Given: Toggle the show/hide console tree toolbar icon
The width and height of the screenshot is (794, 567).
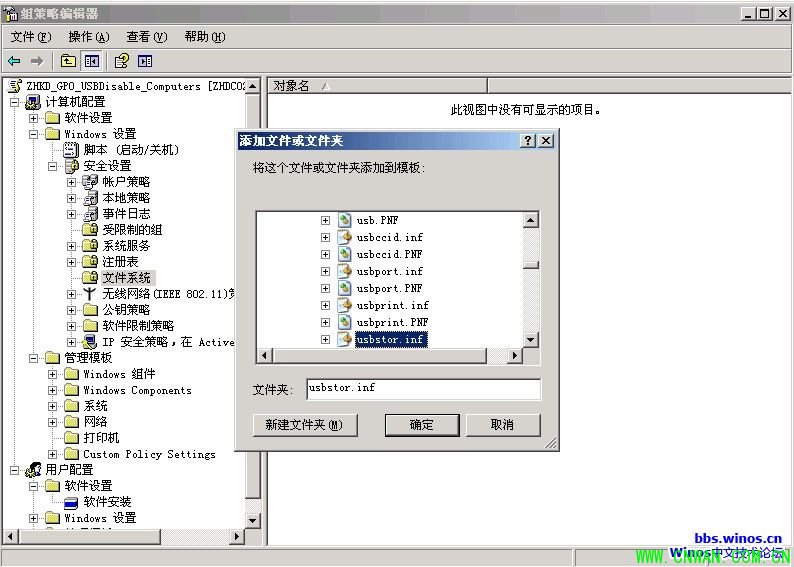Looking at the screenshot, I should [x=92, y=61].
